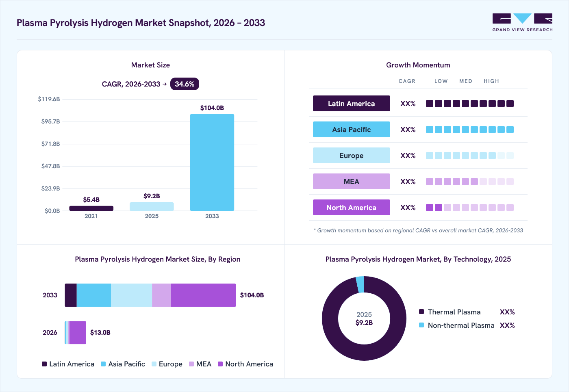
Task: Click the MEA legend swatch
Action: [x=191, y=364]
